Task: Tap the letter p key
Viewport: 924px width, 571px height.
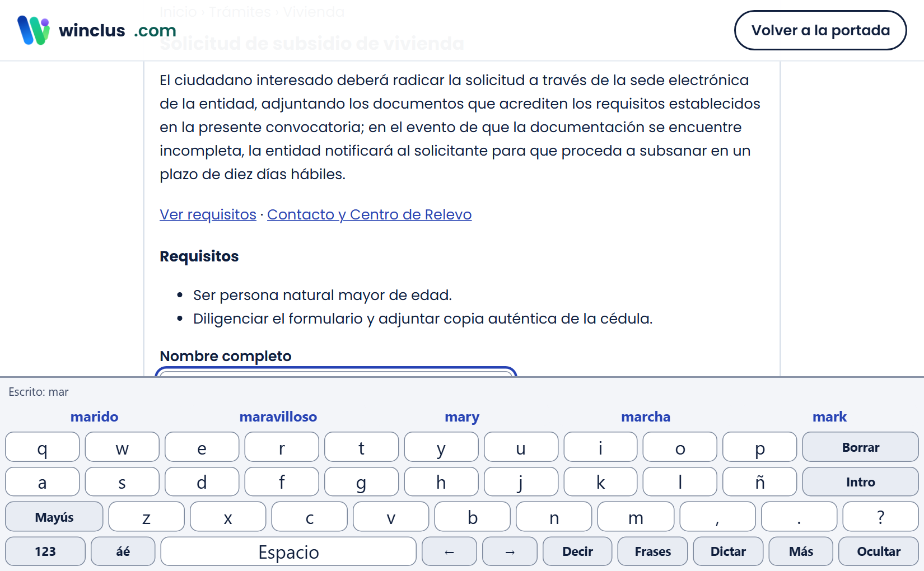Action: coord(760,447)
